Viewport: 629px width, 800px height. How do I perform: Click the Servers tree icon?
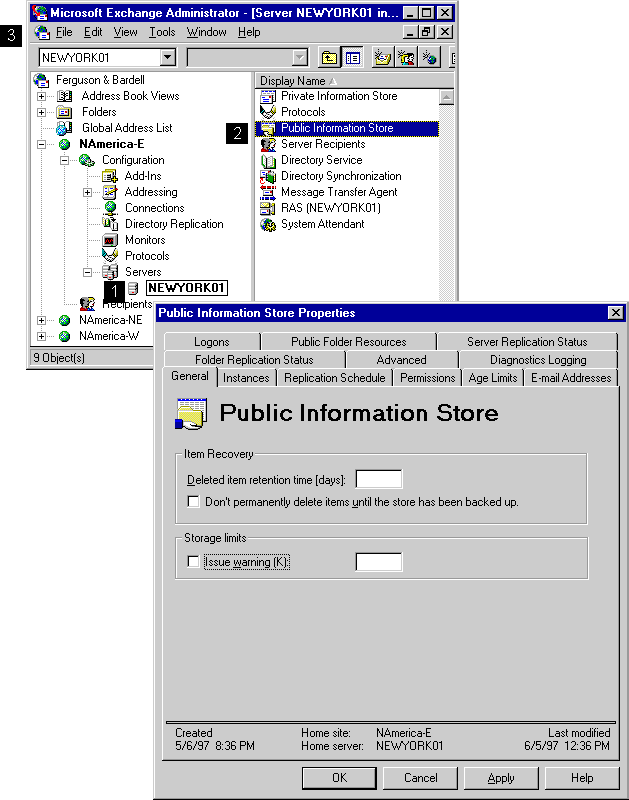pyautogui.click(x=110, y=272)
